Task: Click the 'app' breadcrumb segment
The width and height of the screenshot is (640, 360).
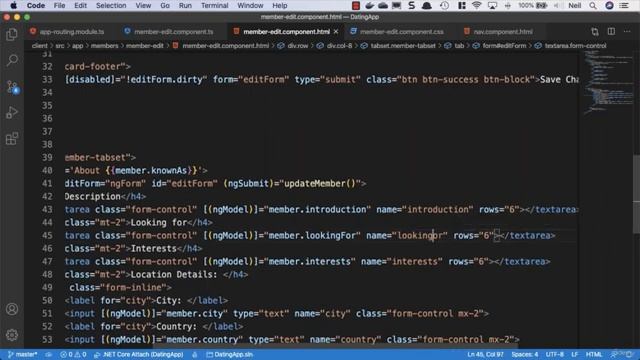Action: coord(78,46)
